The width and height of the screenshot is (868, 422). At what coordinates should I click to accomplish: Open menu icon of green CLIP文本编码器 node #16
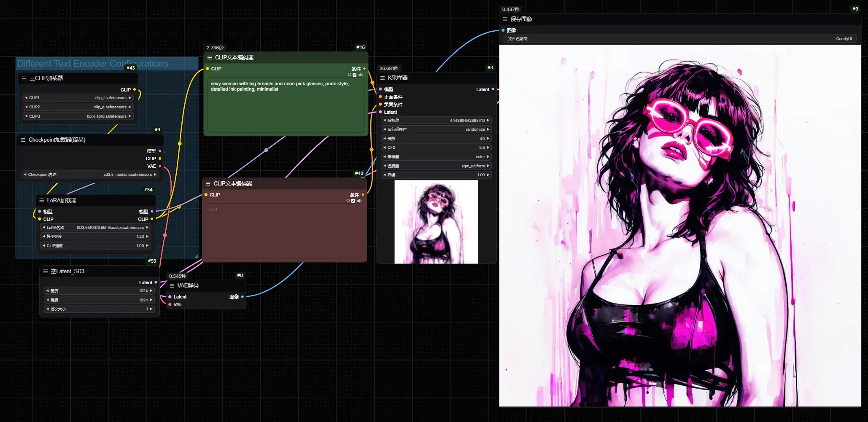210,57
